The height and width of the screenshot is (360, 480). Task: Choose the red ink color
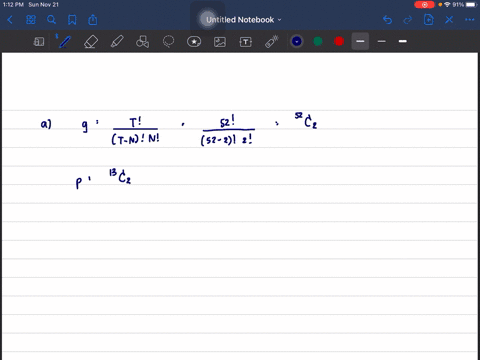click(339, 41)
